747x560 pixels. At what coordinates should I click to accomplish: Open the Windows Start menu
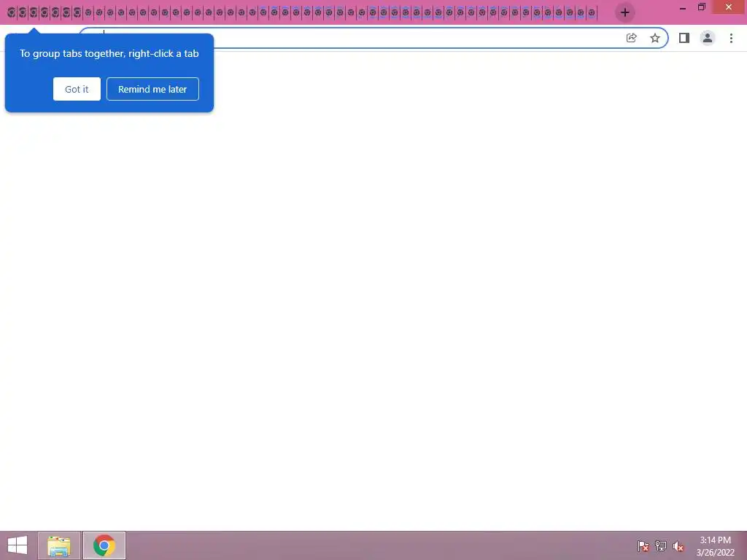18,545
